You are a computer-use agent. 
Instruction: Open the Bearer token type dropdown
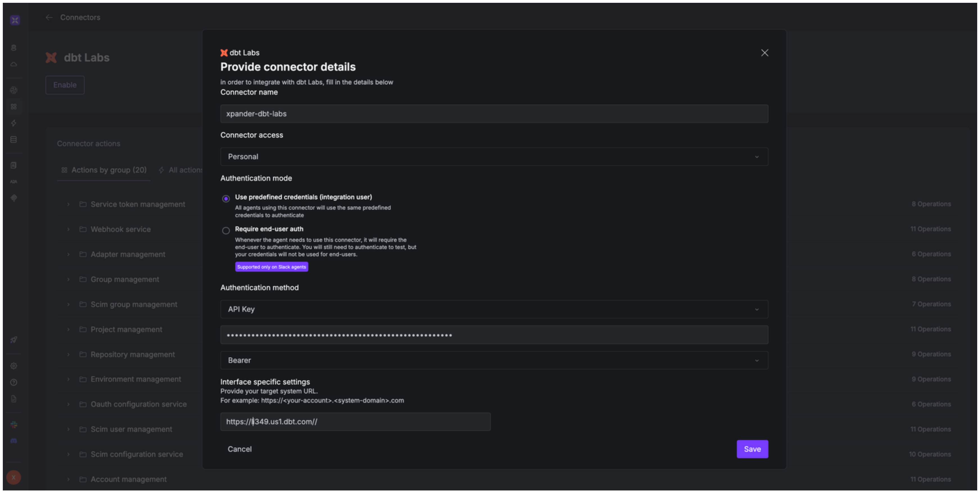pyautogui.click(x=494, y=360)
